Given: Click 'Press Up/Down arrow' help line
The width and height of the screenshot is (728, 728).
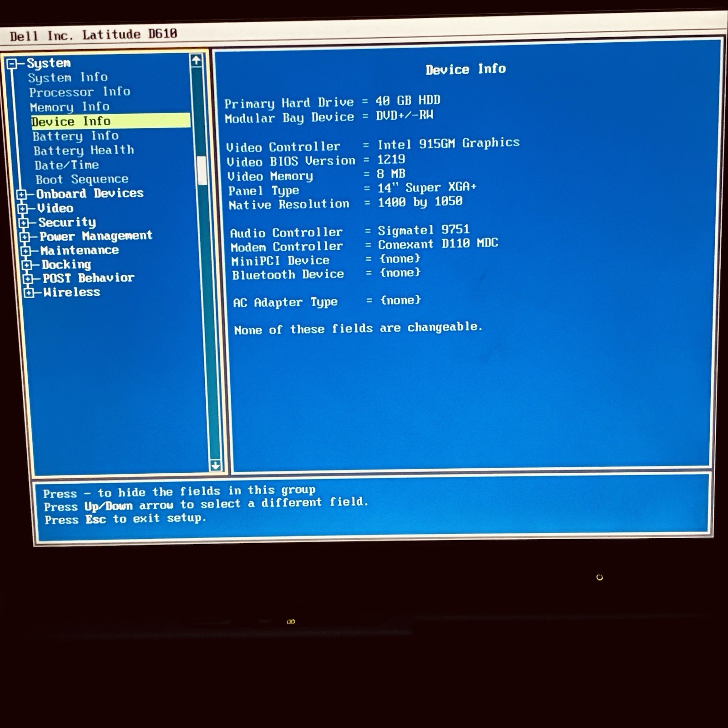Looking at the screenshot, I should 206,504.
